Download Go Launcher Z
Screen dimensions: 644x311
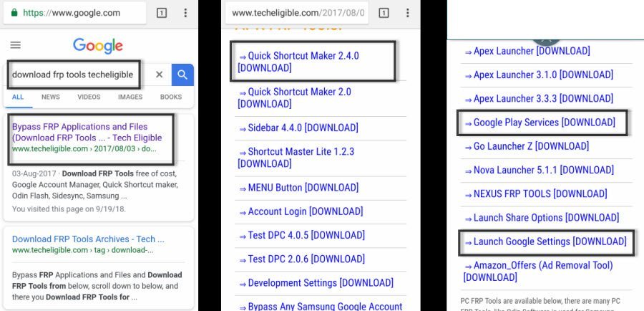527,147
